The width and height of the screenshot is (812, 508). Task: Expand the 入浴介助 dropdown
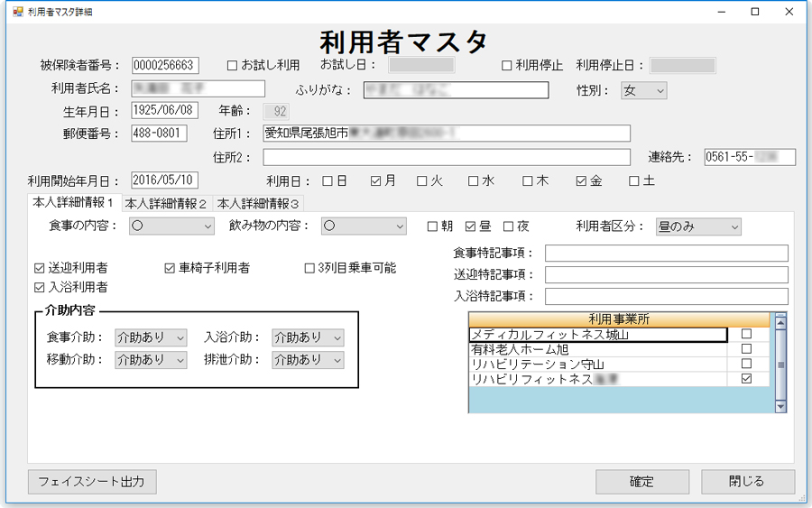point(309,337)
